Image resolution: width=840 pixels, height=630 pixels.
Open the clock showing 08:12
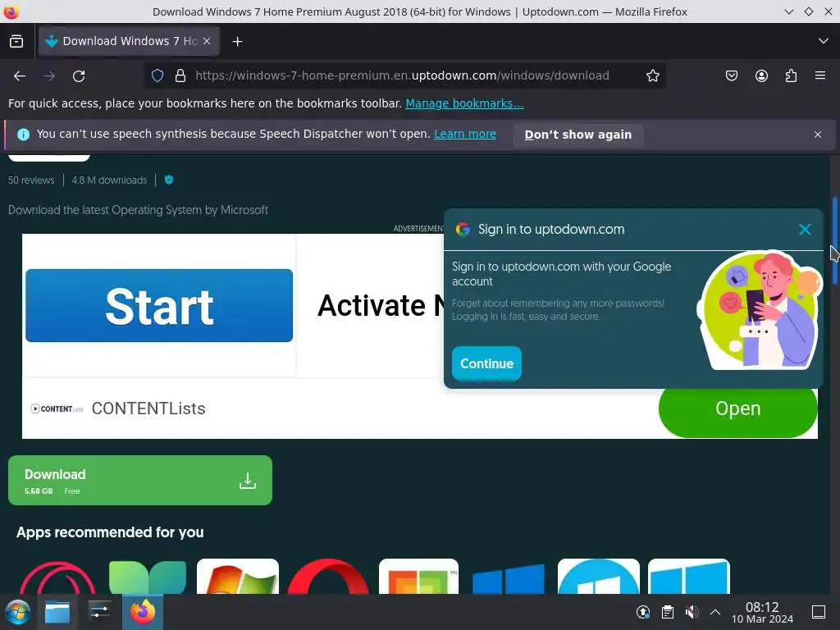point(762,612)
